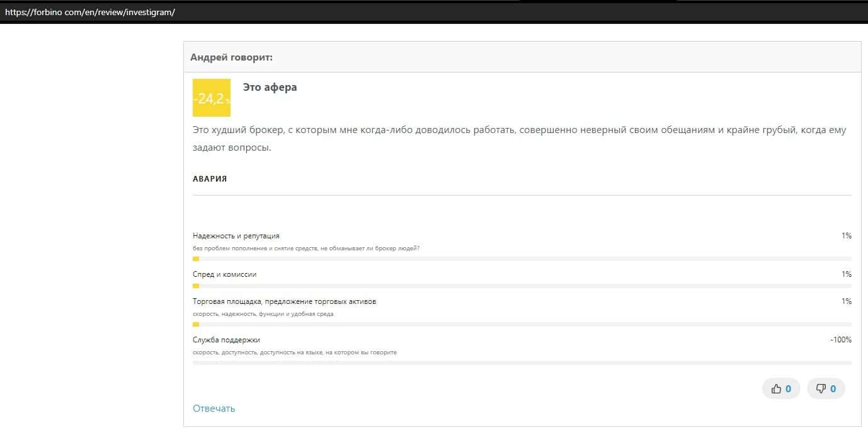868x442 pixels.
Task: Click the Торговая площадка label text
Action: click(284, 301)
